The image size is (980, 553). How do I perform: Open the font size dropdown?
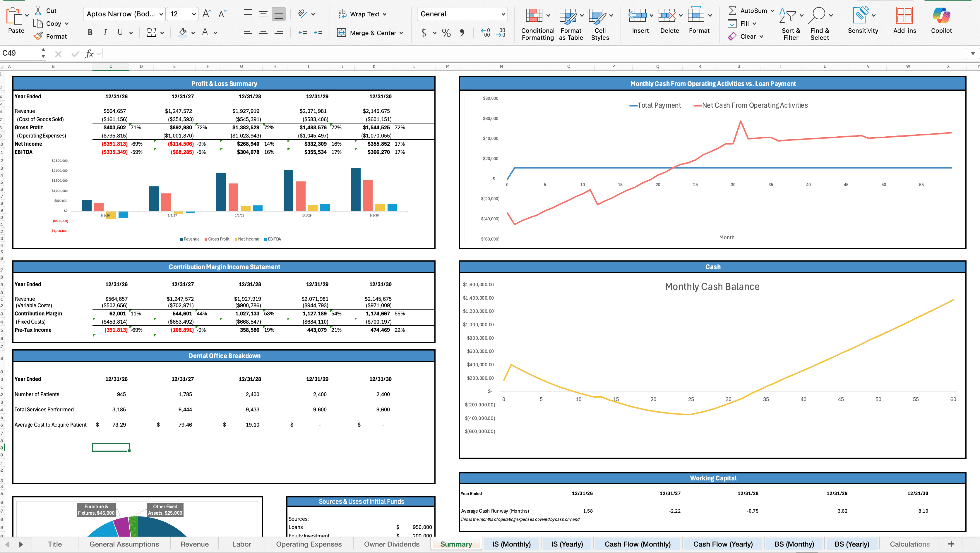[x=194, y=14]
